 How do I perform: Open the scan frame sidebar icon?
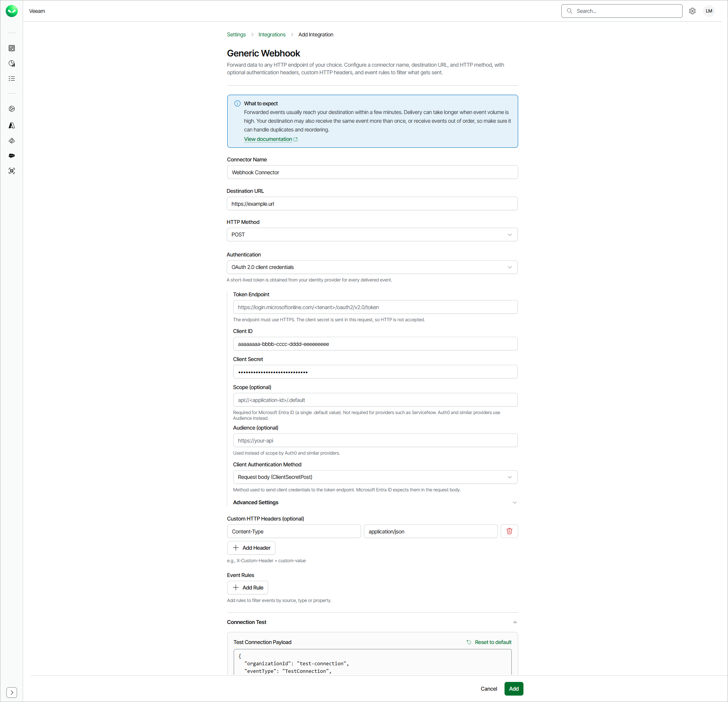12,171
